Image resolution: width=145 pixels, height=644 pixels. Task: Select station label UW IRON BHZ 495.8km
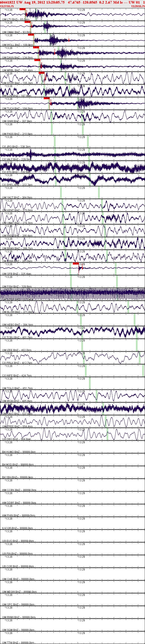coord(17,401)
